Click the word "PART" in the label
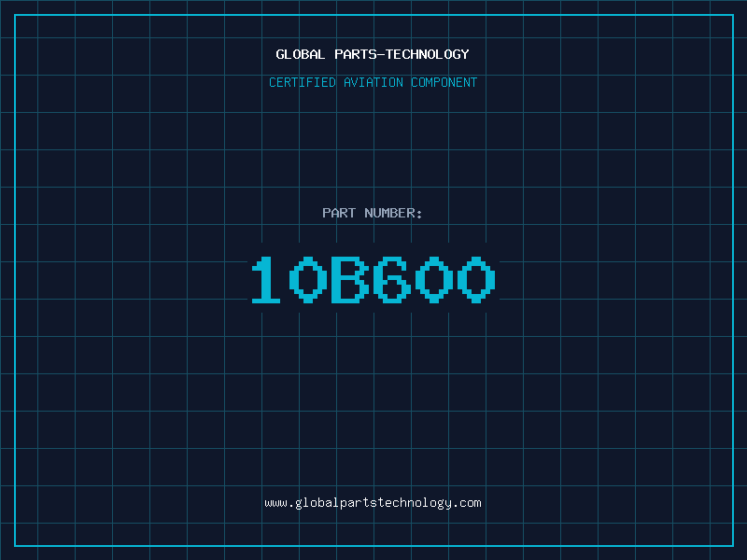Image resolution: width=747 pixels, height=560 pixels. pyautogui.click(x=339, y=213)
